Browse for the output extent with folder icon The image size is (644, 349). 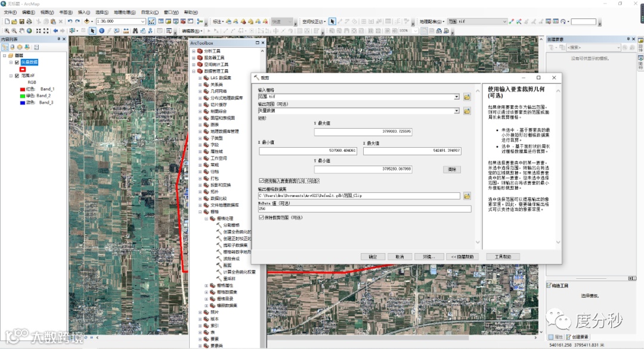(x=467, y=111)
